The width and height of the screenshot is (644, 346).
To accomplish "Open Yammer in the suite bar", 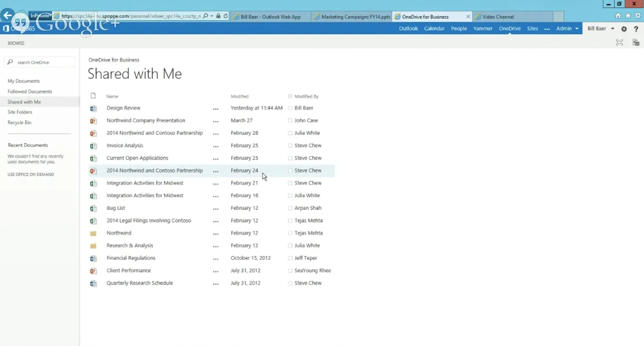I will pyautogui.click(x=483, y=28).
